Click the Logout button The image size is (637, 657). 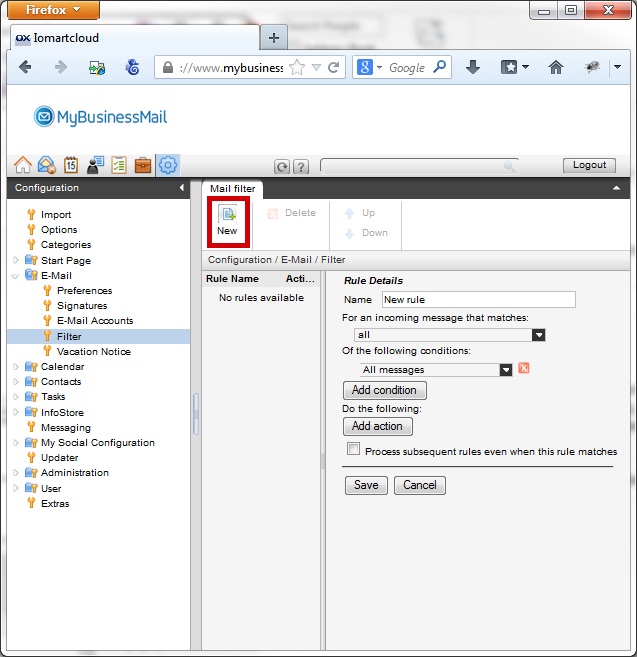tap(589, 165)
